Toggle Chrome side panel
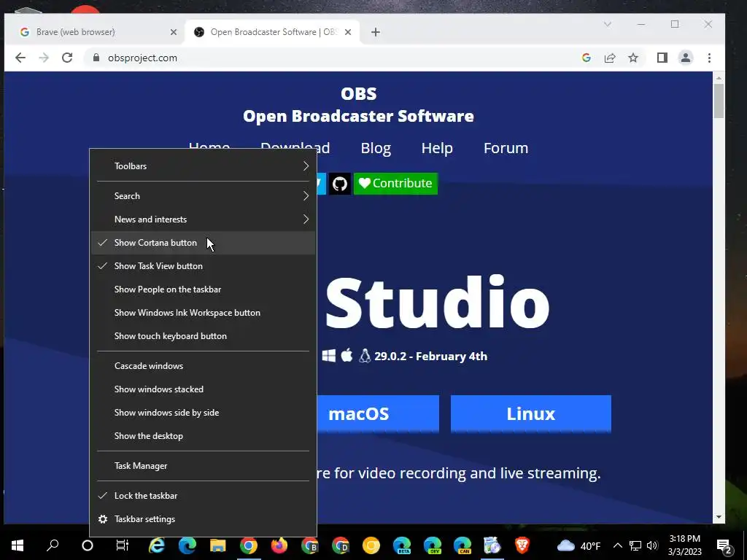 pos(662,58)
